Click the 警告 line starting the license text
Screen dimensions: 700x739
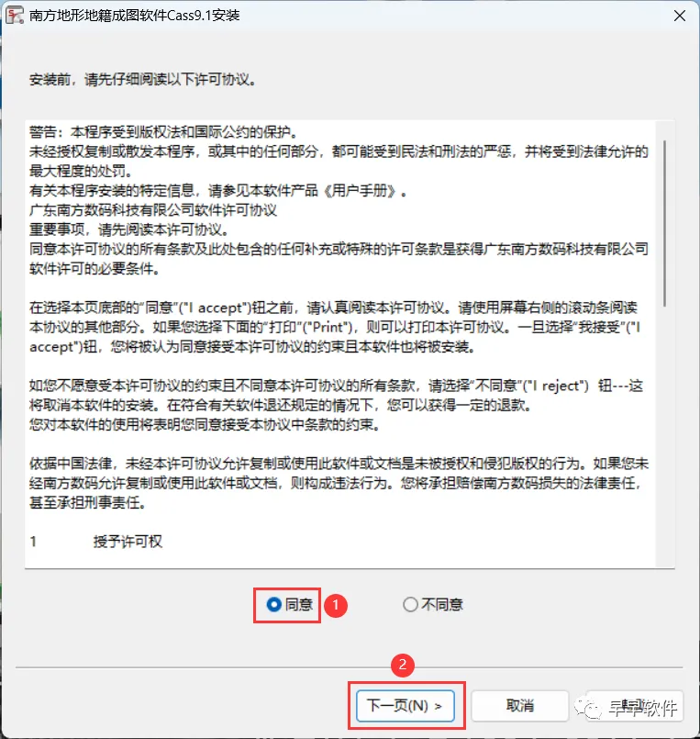pyautogui.click(x=163, y=132)
